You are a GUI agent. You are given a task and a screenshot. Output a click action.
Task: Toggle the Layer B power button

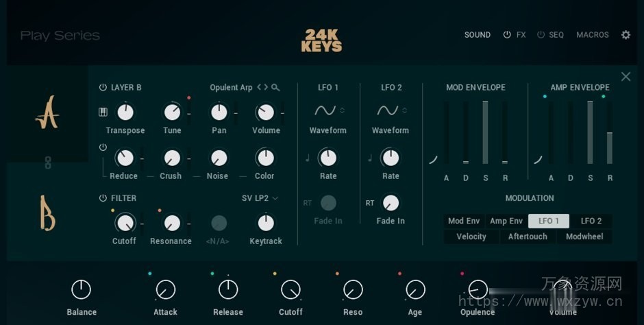(103, 88)
